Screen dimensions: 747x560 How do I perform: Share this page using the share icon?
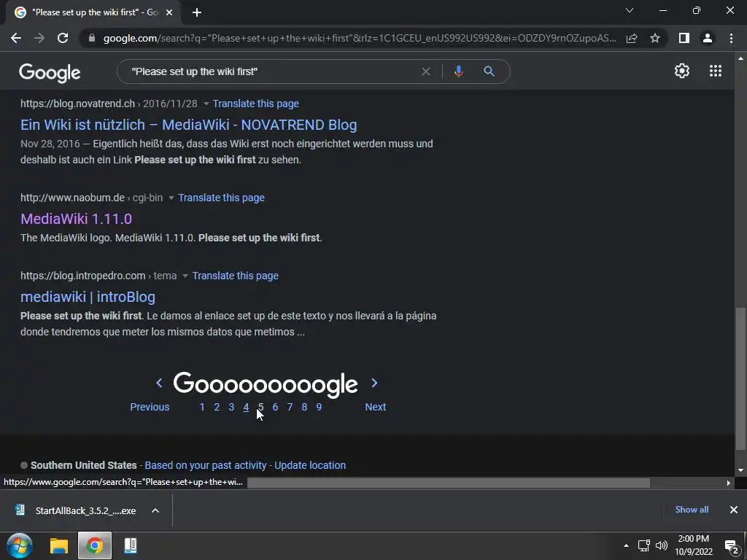click(632, 38)
